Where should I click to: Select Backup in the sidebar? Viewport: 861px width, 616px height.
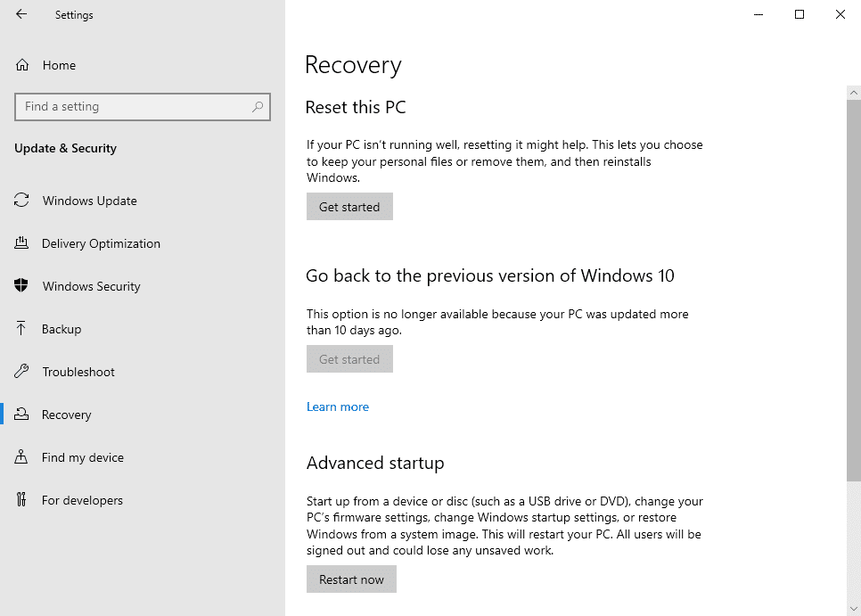click(61, 330)
